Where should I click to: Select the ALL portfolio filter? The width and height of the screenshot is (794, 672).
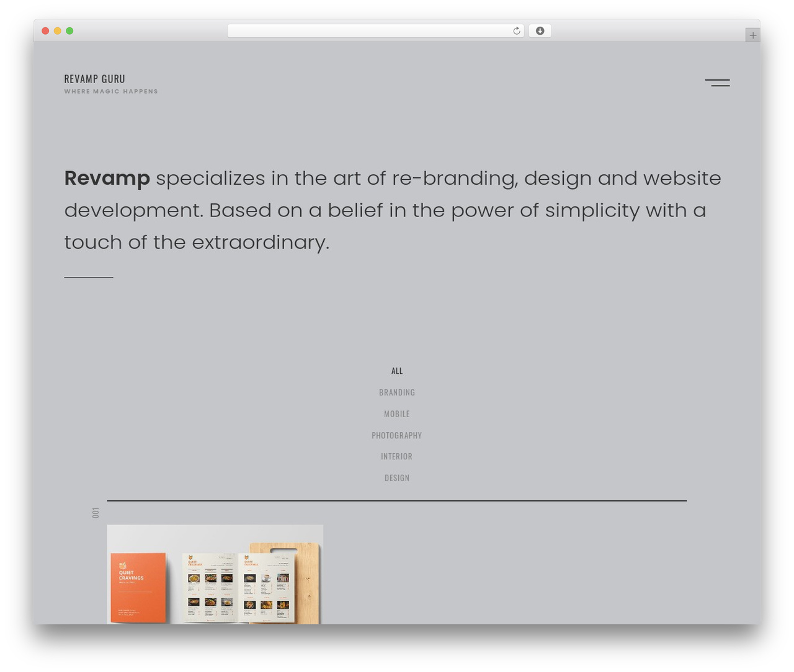397,371
